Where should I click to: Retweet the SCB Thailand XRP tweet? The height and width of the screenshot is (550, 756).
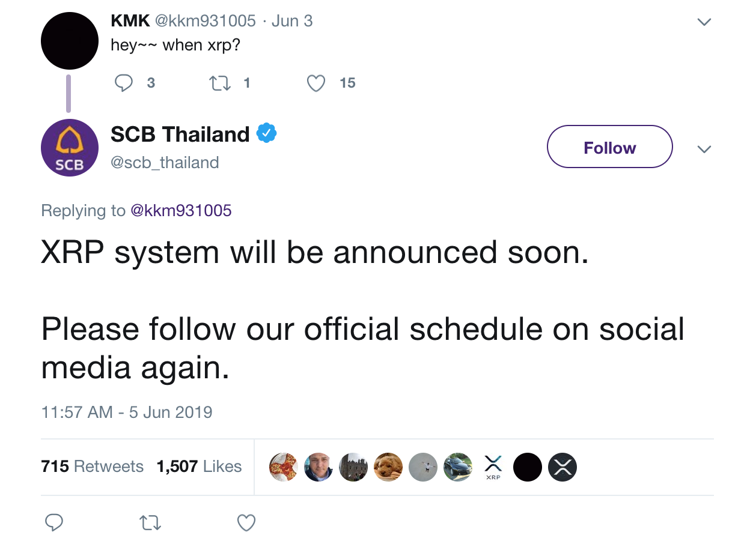pos(150,523)
